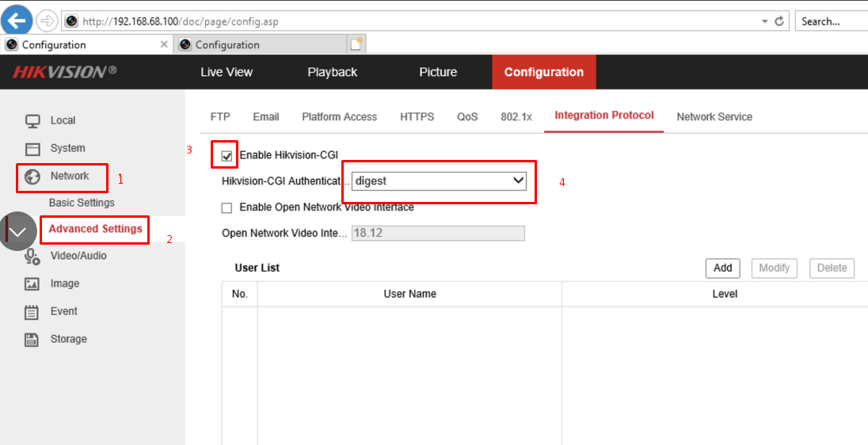This screenshot has height=445, width=868.
Task: Switch to the 802.1x tab
Action: (x=516, y=116)
